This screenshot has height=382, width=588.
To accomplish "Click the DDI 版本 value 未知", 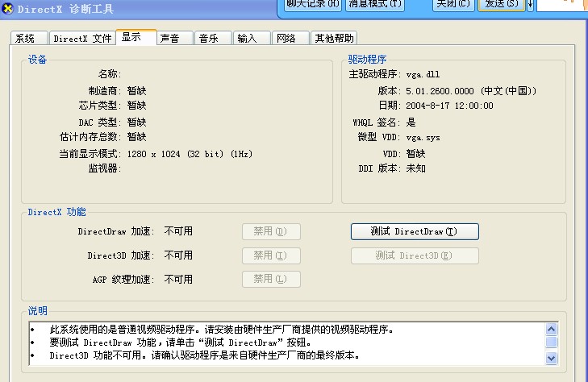I will point(416,168).
